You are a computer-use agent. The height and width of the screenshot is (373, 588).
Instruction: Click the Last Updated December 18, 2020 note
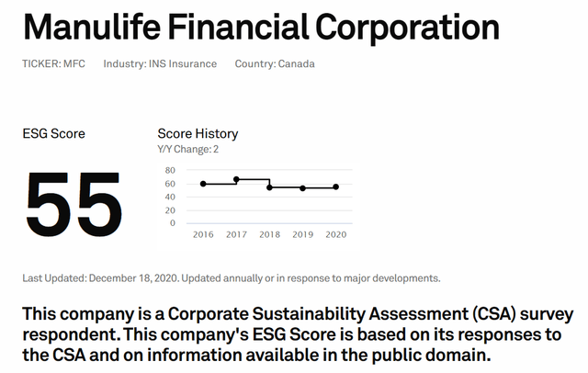[x=232, y=278]
